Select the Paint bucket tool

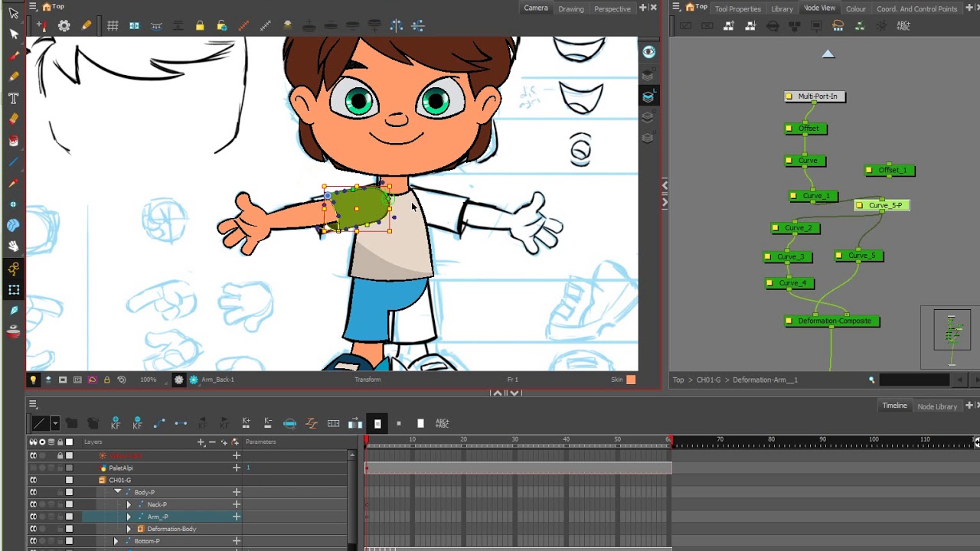click(14, 141)
